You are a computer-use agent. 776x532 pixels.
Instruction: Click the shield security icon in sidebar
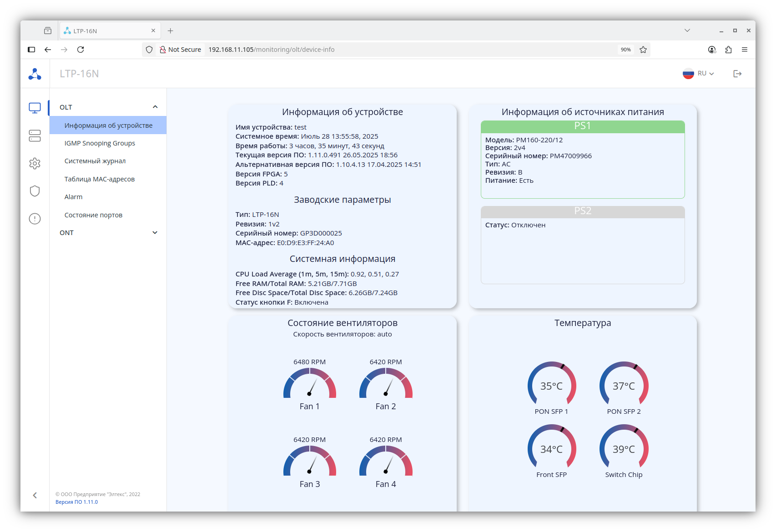35,191
